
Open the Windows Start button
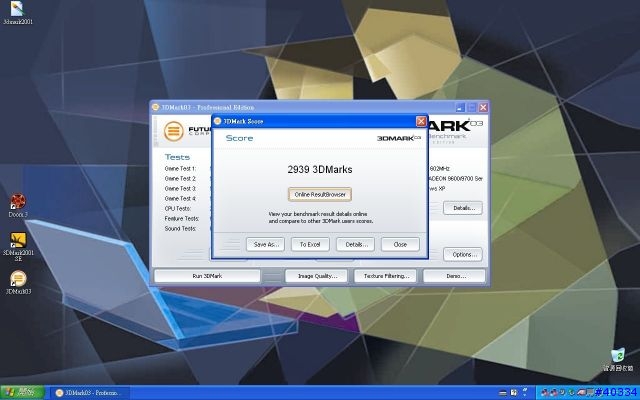22,393
